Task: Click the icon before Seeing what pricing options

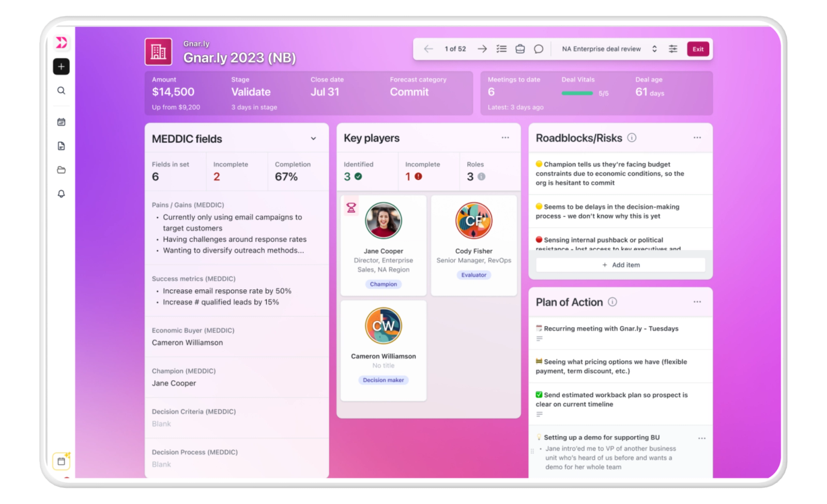Action: (539, 361)
